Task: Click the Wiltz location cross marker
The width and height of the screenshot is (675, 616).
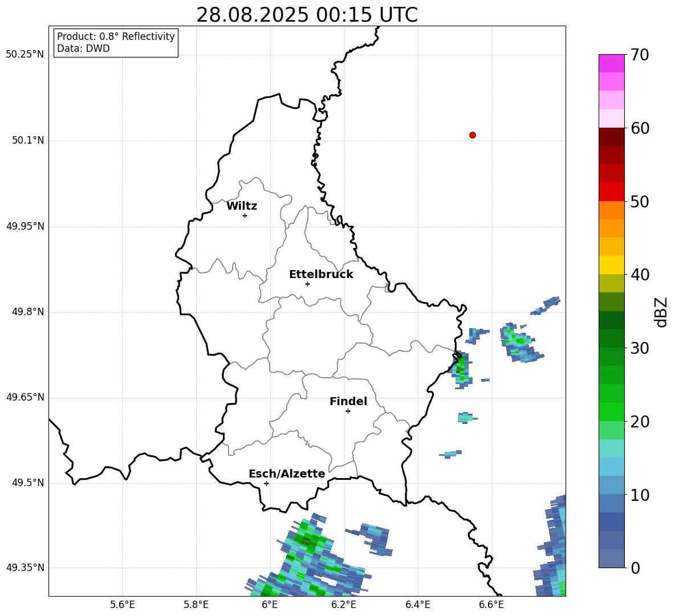Action: (x=245, y=215)
